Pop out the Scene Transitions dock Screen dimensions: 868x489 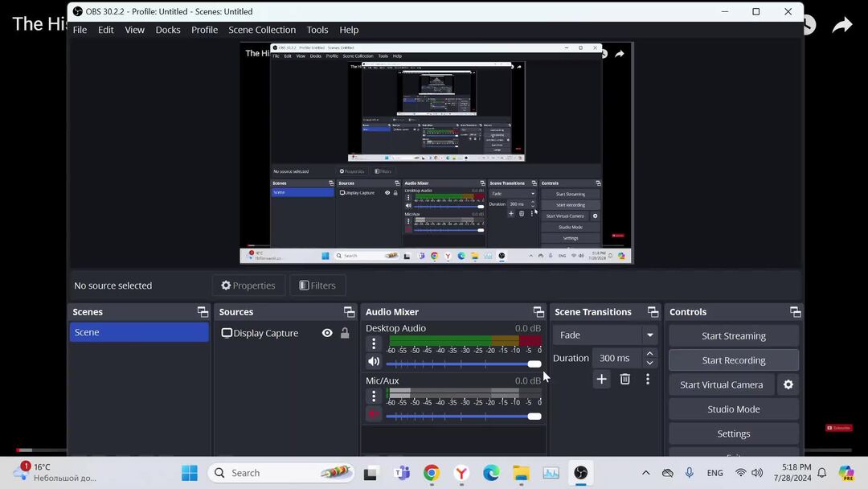coord(653,312)
